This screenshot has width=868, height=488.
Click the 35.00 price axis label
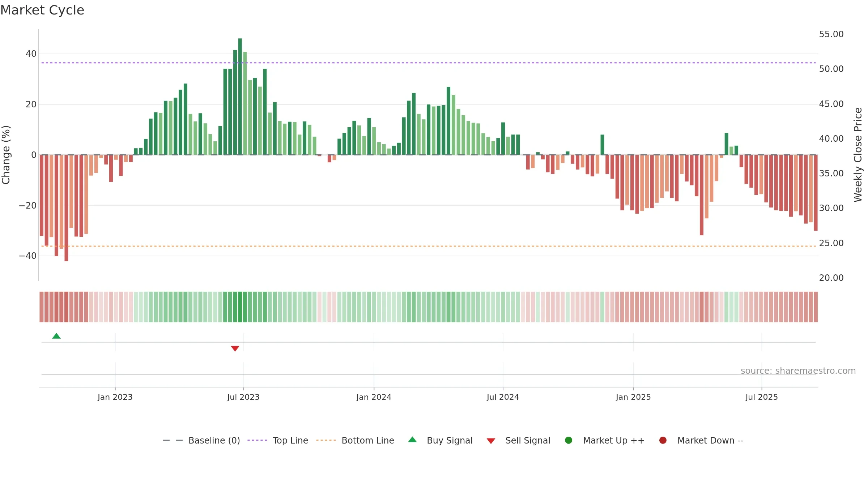[x=831, y=173]
